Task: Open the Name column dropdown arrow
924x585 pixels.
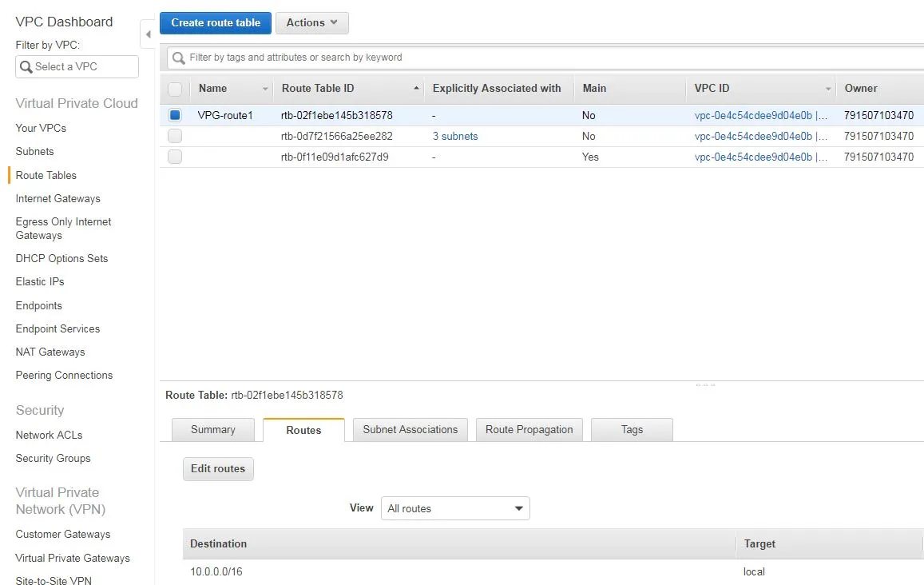Action: pyautogui.click(x=265, y=89)
